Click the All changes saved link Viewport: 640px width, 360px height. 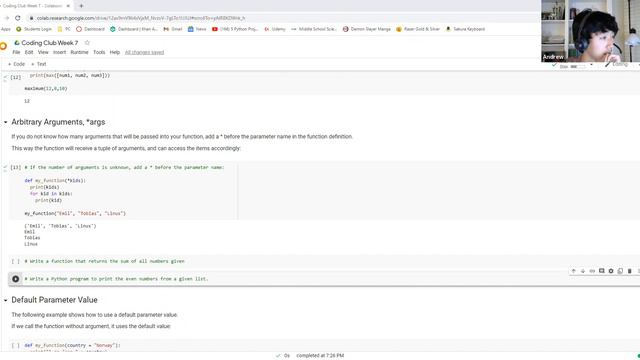[x=144, y=52]
